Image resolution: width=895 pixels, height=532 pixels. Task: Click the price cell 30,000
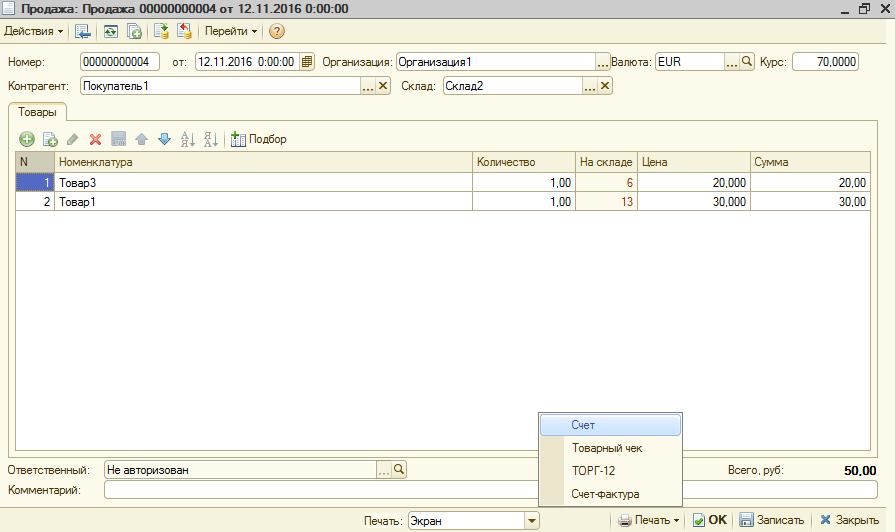click(694, 201)
